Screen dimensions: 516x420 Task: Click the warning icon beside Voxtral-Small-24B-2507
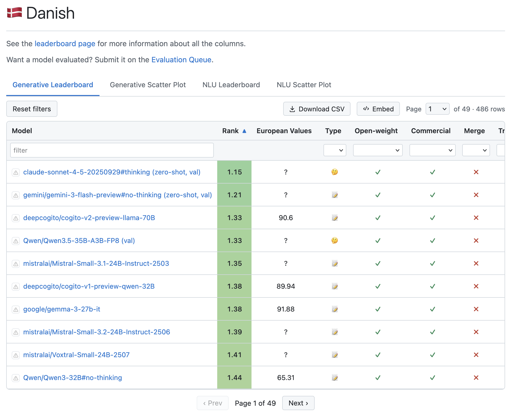click(x=16, y=355)
